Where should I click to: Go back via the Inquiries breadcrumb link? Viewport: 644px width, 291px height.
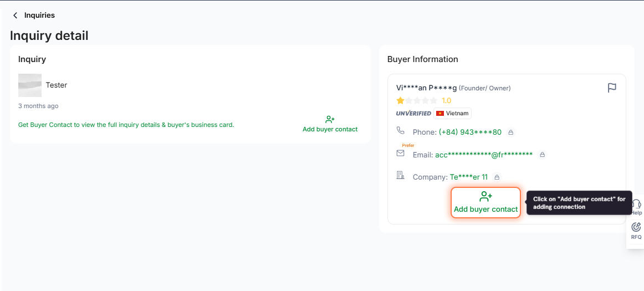click(39, 16)
